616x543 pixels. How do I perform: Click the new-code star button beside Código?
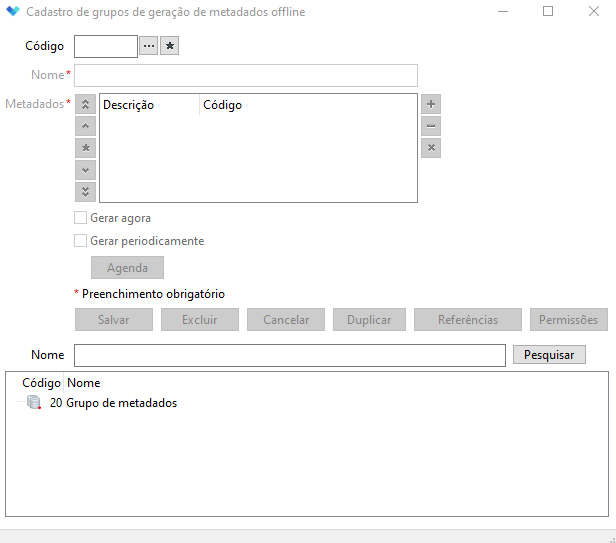pyautogui.click(x=169, y=46)
